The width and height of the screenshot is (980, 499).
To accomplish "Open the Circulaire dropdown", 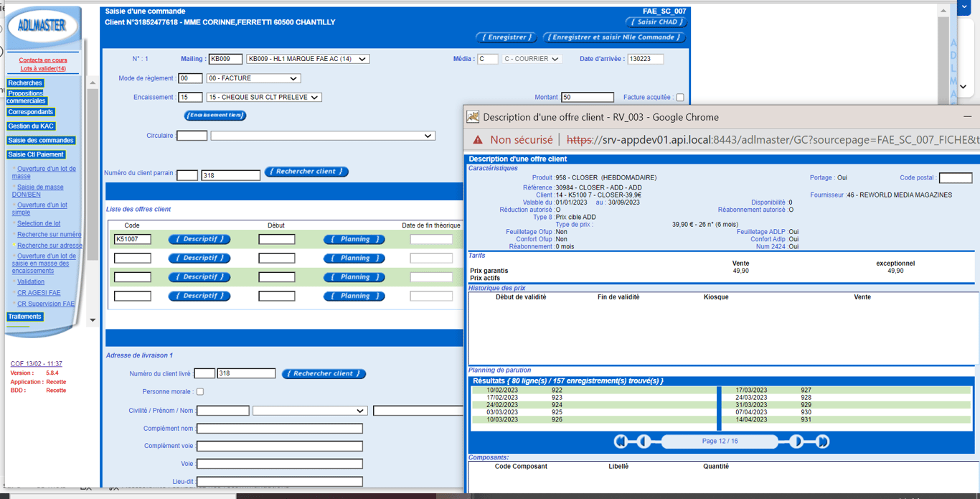I will click(x=323, y=136).
